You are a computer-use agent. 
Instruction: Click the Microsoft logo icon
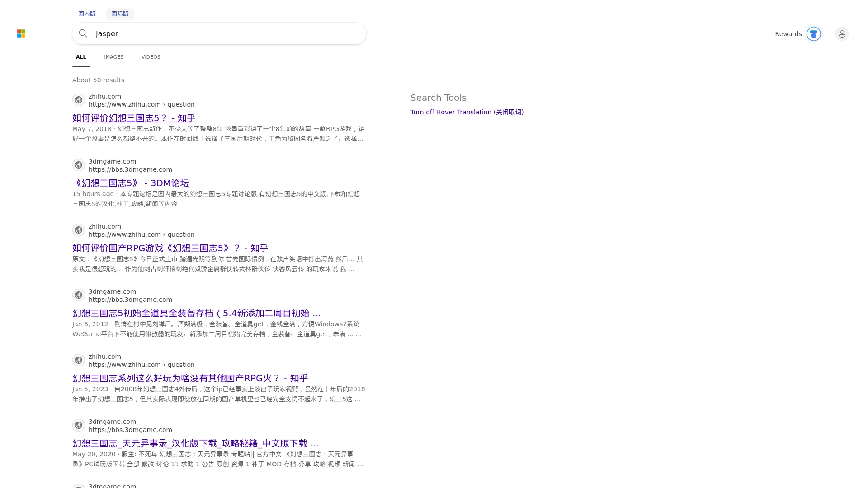[x=21, y=33]
